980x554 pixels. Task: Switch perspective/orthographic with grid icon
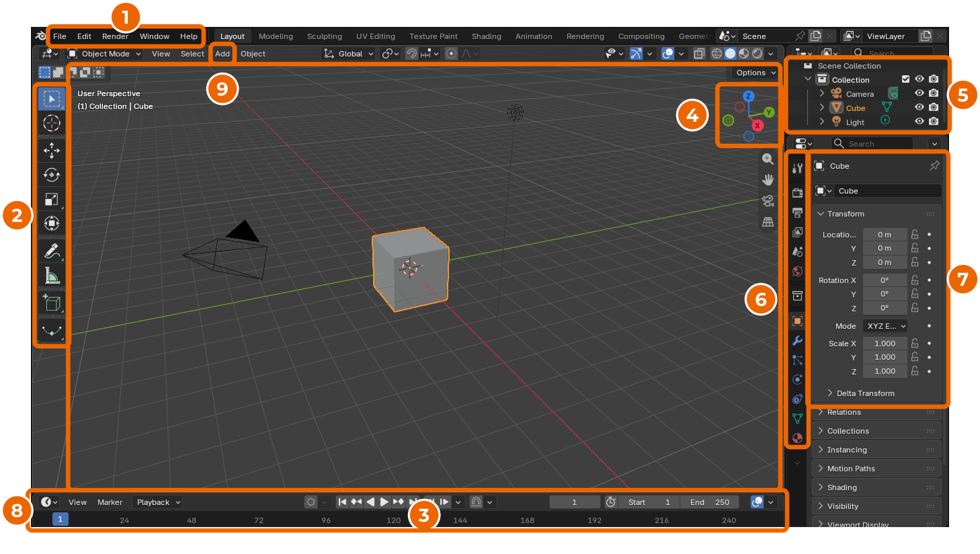[x=768, y=222]
